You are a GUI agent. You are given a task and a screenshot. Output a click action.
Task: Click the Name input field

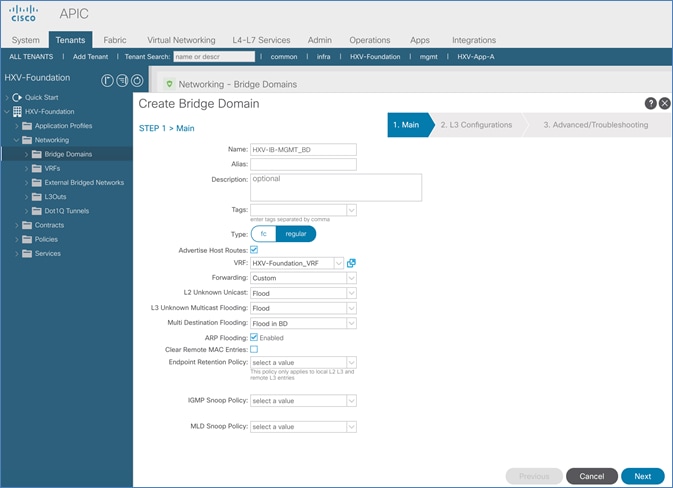(303, 149)
